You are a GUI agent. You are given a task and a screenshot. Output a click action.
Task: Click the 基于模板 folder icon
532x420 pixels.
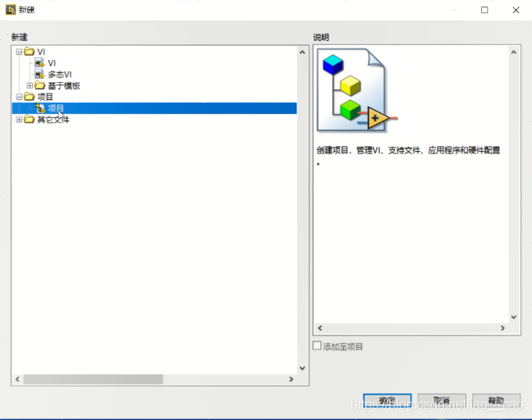40,85
